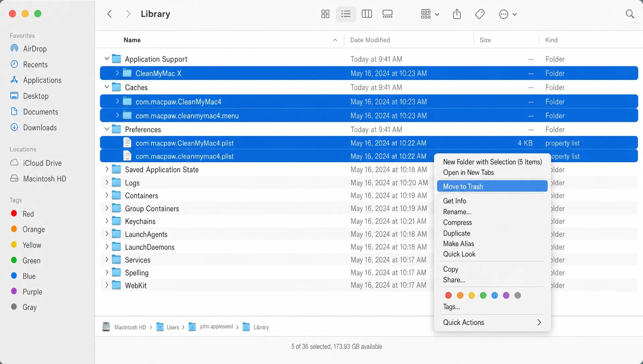Go to john.appleseed in path bar

211,327
